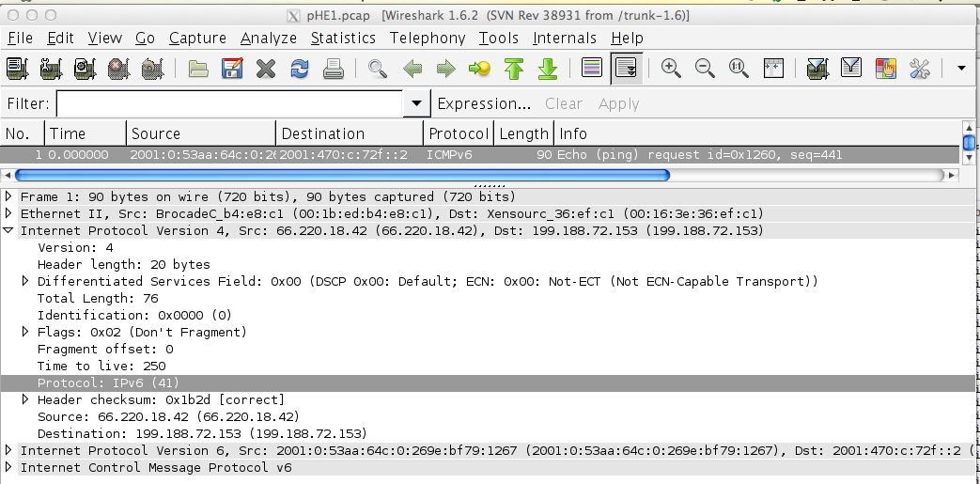Image resolution: width=980 pixels, height=484 pixels.
Task: Go to a specific packet number icon
Action: click(x=479, y=69)
